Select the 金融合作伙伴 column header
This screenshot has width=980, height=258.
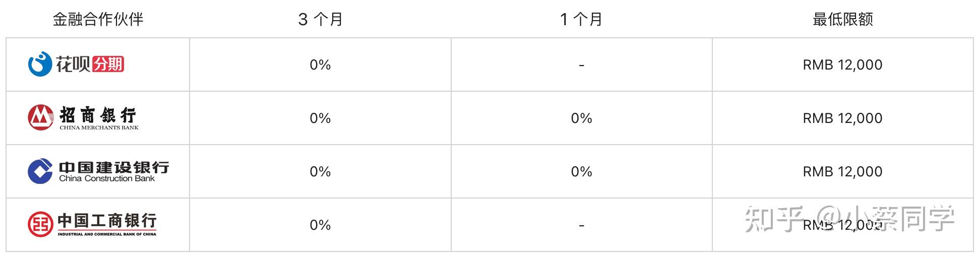(x=98, y=20)
